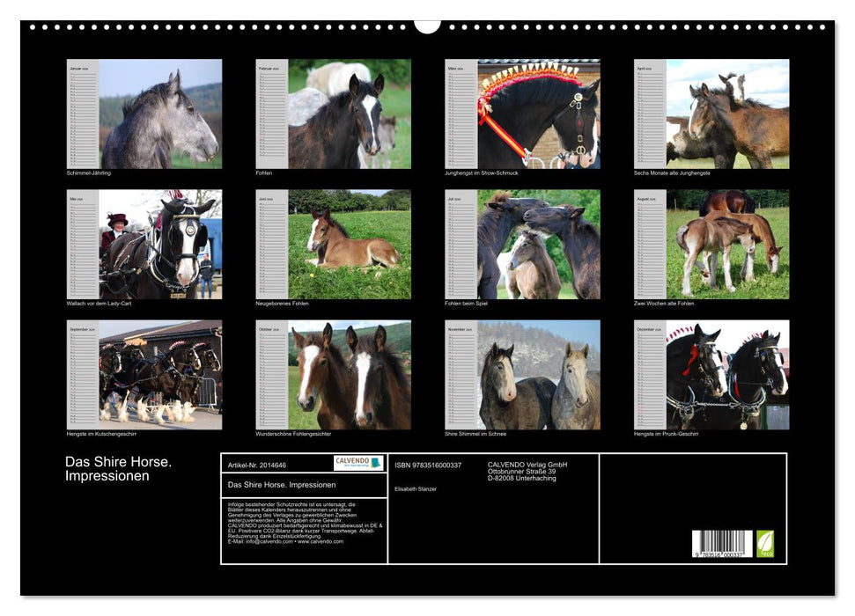Click the Februar mini-calendar grid icon
This screenshot has height=616, width=855.
tap(270, 114)
